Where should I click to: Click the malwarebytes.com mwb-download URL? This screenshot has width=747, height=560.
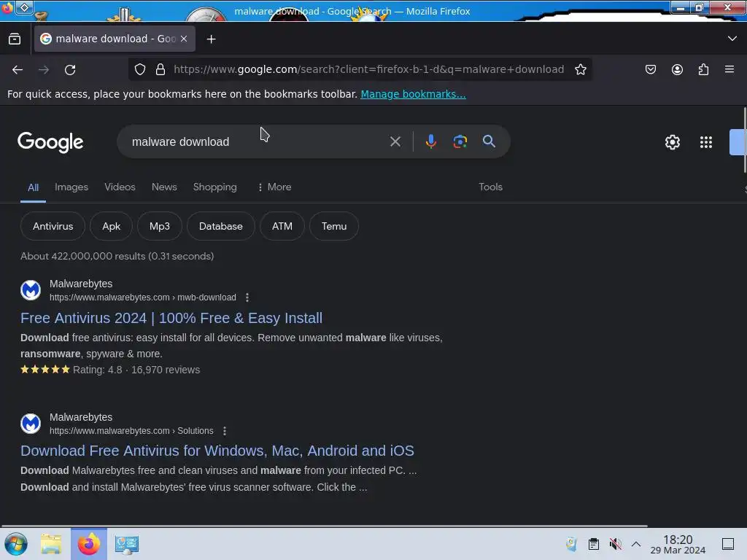(143, 297)
